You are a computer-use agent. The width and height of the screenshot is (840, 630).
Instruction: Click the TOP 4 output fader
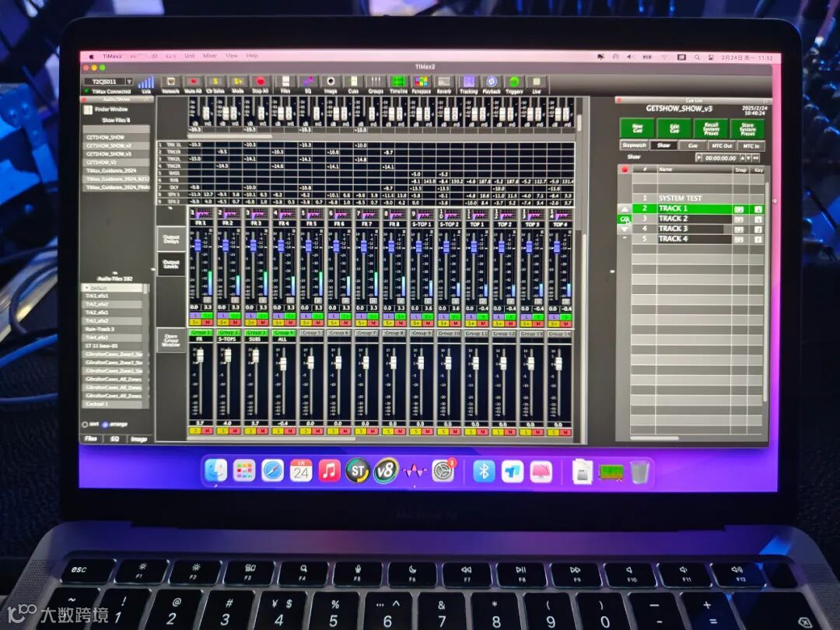tap(557, 247)
